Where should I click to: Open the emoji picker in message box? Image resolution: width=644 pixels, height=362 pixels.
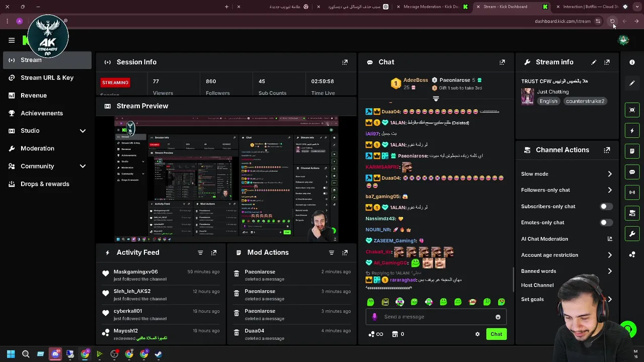point(498,317)
